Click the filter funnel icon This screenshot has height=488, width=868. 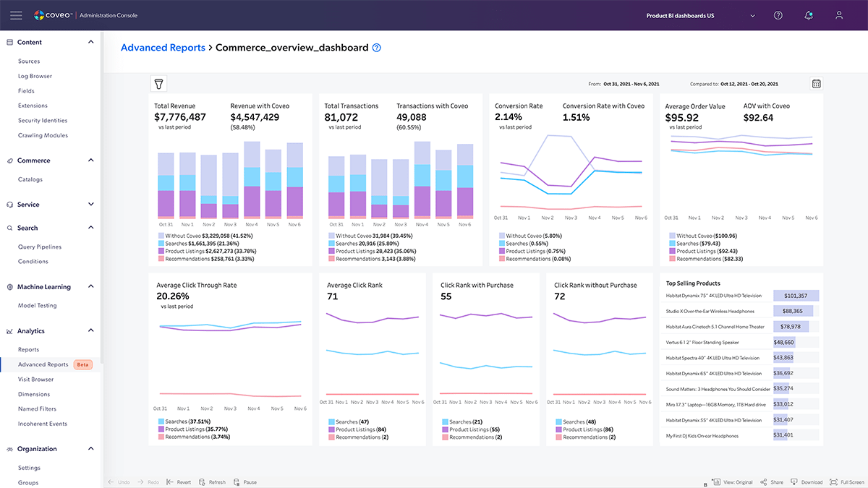point(158,83)
